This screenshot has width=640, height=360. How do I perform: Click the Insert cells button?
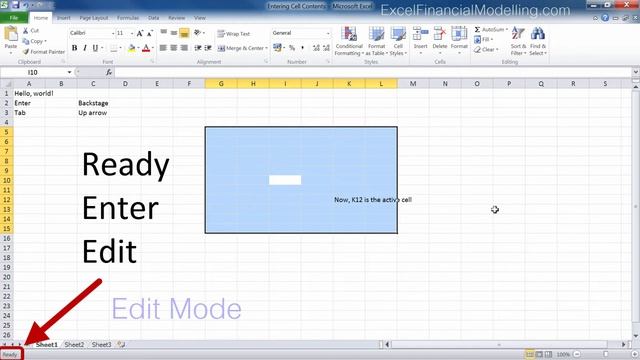click(420, 40)
